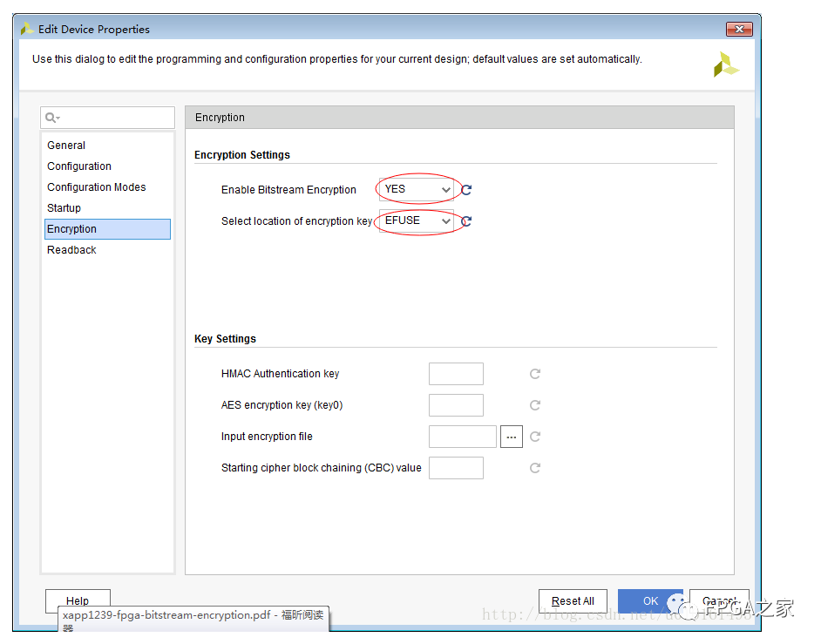Click the Input encryption file text field
821x644 pixels.
click(462, 437)
